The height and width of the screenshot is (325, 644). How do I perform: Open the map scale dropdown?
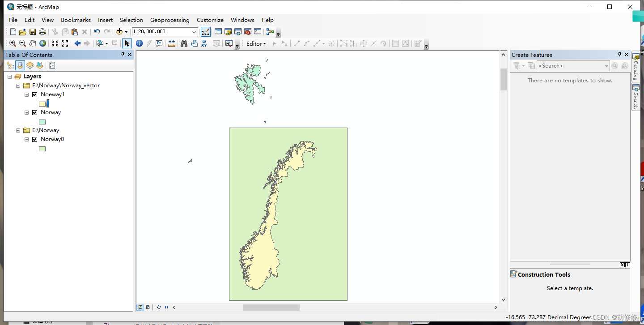coord(194,32)
